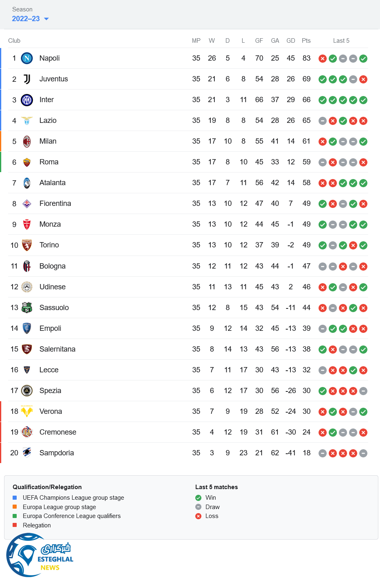The width and height of the screenshot is (380, 588).
Task: Click the Juventus club logo
Action: (x=27, y=79)
